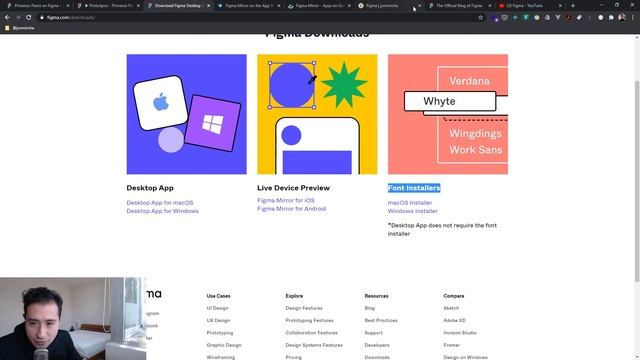Open the Framer comparison link

pos(451,345)
